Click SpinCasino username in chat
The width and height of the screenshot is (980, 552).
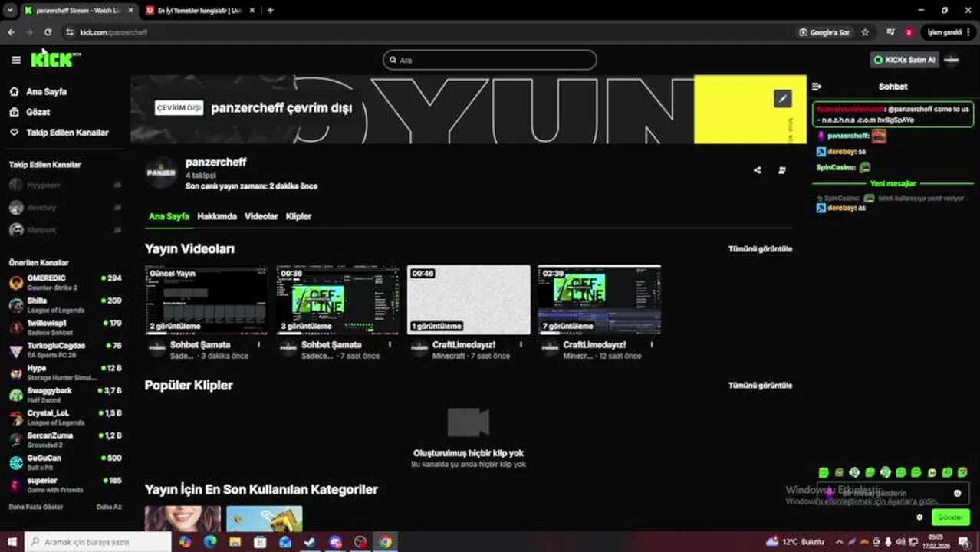coord(836,167)
